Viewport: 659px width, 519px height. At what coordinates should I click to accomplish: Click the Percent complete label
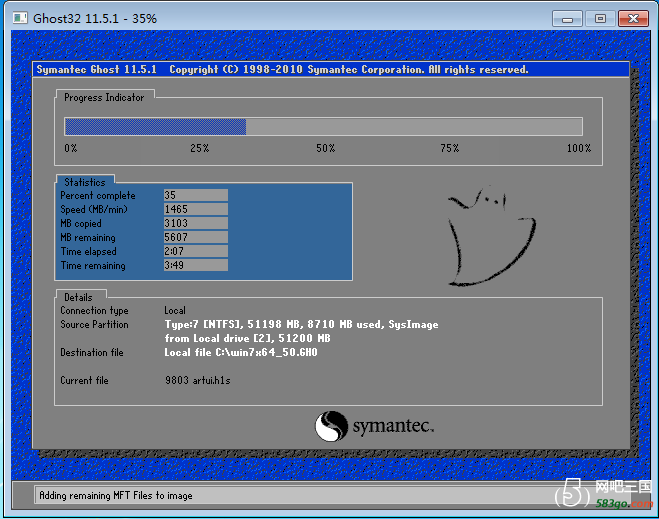[98, 195]
